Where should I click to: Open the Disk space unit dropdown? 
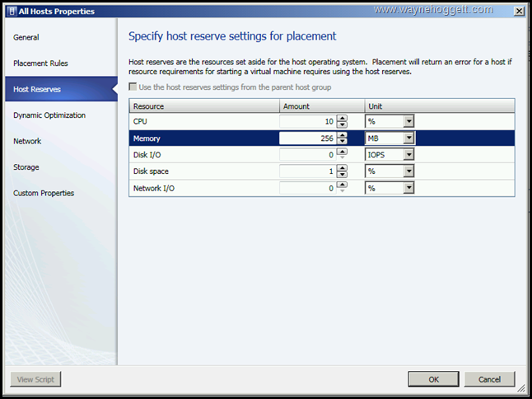[408, 171]
